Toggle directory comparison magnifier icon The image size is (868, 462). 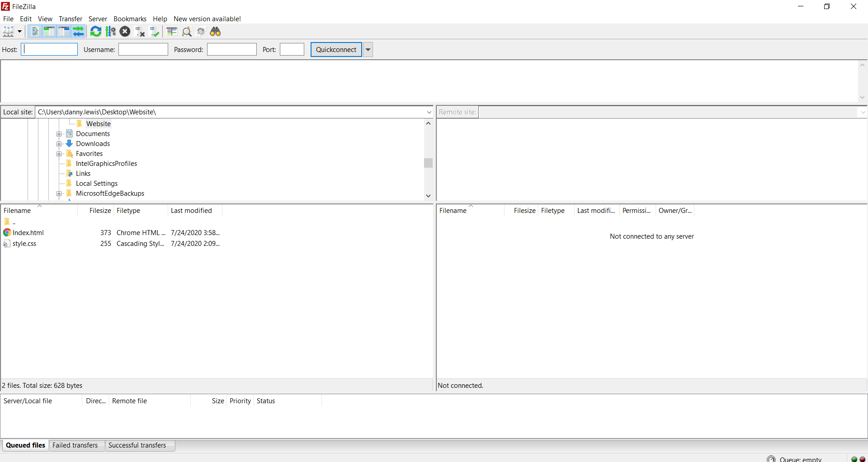click(187, 32)
